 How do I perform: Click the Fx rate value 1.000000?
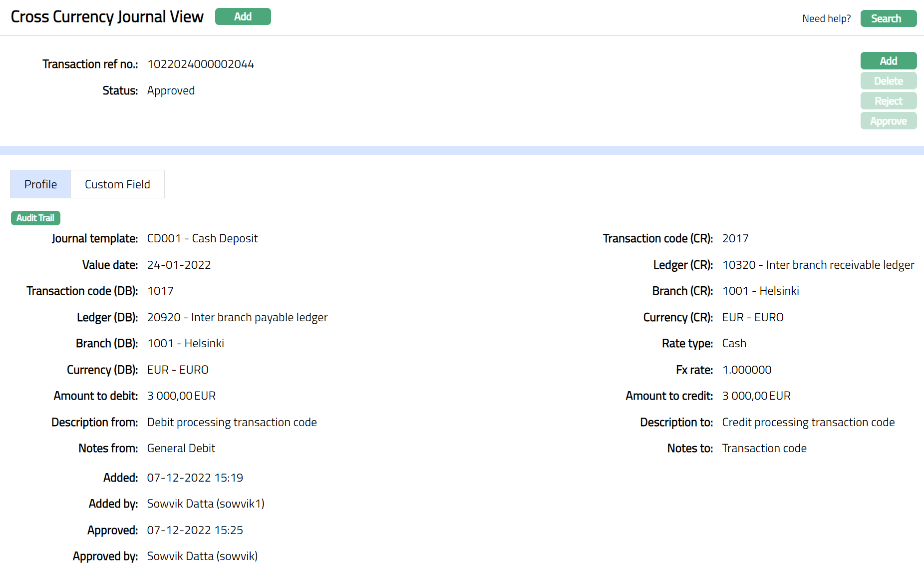tap(746, 370)
